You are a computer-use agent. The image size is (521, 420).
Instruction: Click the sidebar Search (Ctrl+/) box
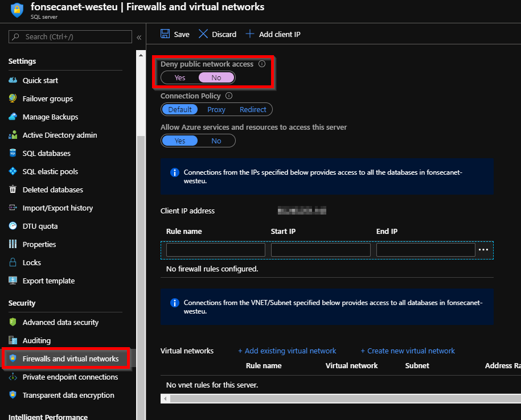pos(70,36)
